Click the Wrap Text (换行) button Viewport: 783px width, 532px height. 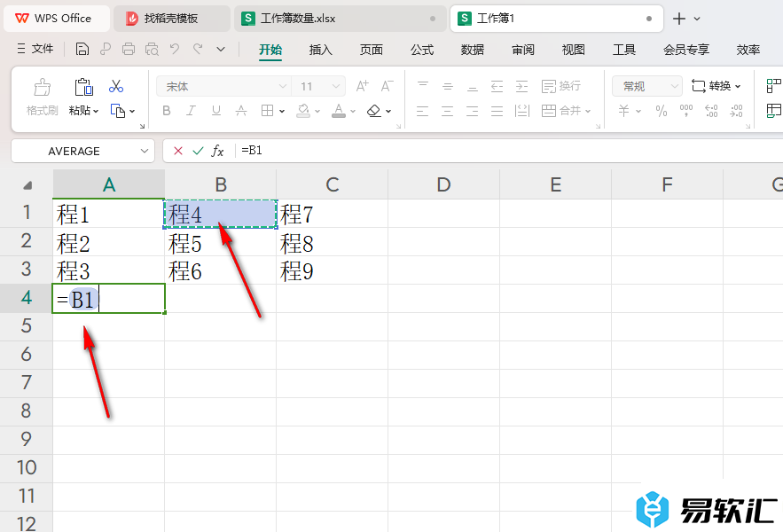pos(561,86)
